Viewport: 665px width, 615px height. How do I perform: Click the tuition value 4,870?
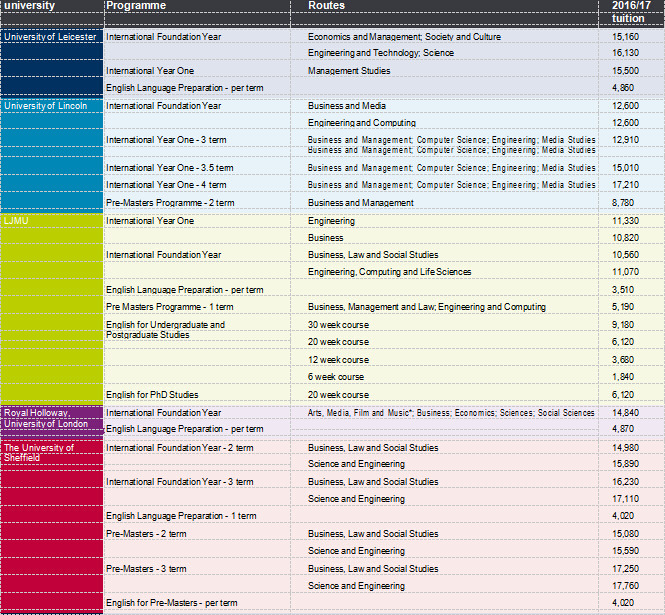click(x=623, y=429)
